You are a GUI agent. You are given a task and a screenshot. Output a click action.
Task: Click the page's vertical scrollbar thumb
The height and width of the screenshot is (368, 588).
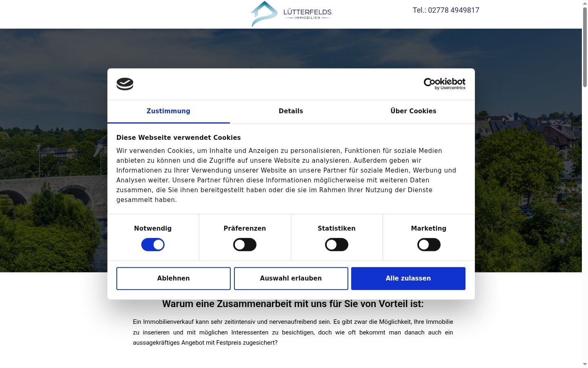pyautogui.click(x=585, y=47)
